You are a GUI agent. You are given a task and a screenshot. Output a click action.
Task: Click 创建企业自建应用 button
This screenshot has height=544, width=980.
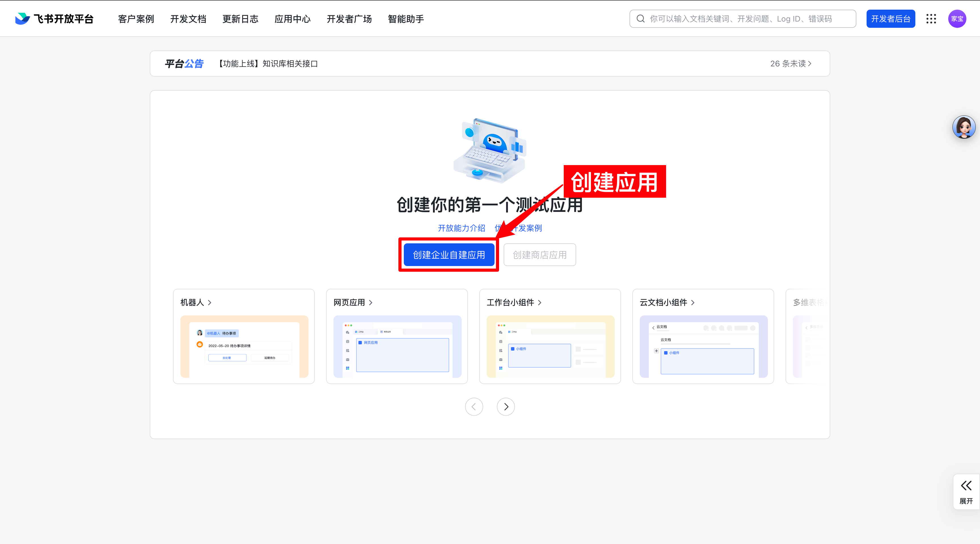pyautogui.click(x=449, y=255)
